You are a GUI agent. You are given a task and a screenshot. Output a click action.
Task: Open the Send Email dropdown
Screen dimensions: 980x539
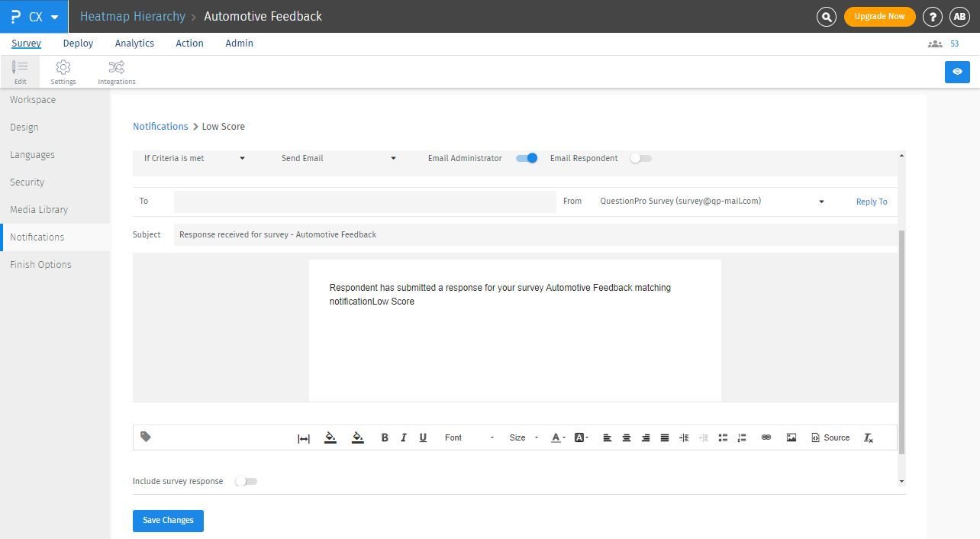338,158
